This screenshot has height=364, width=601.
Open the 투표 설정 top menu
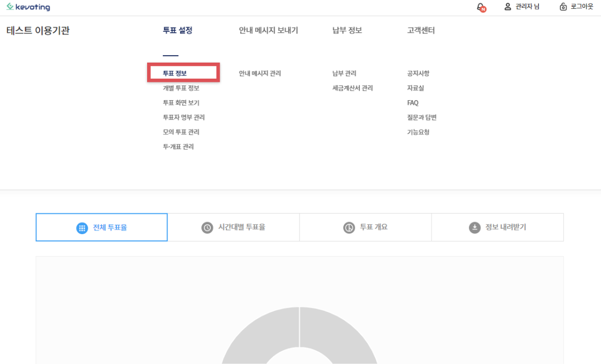177,31
